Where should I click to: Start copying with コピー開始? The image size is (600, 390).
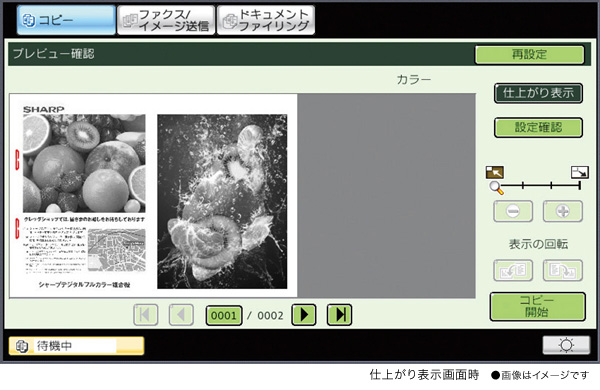tap(537, 307)
